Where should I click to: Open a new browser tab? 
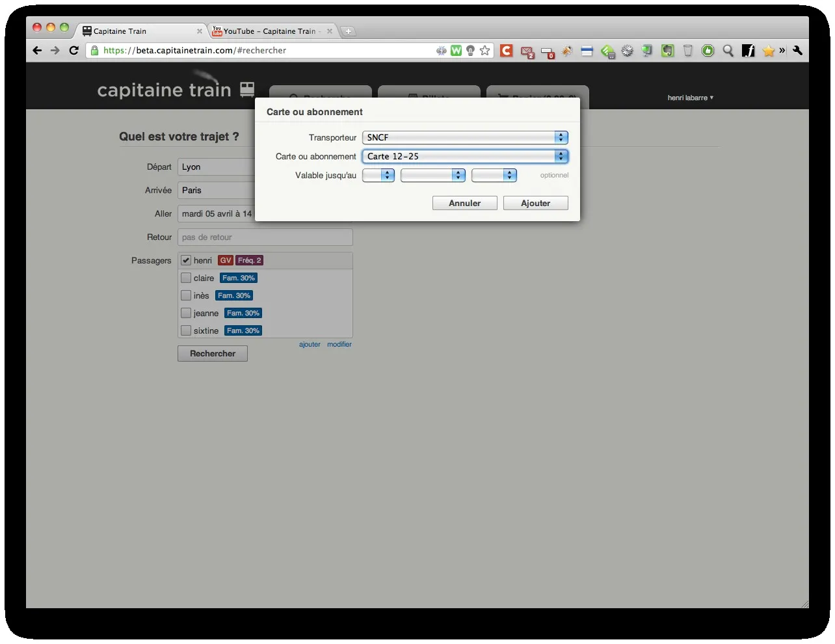(x=348, y=31)
